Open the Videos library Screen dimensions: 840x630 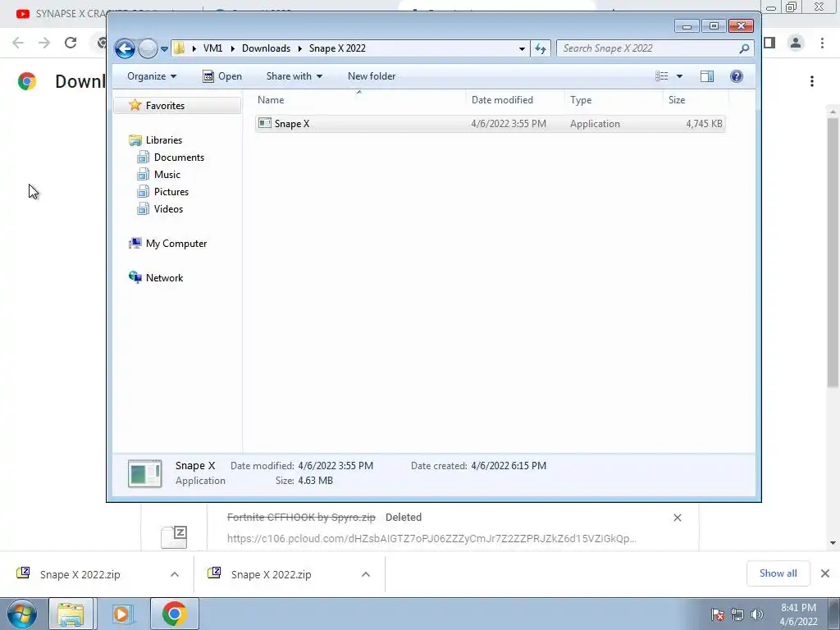coord(168,209)
